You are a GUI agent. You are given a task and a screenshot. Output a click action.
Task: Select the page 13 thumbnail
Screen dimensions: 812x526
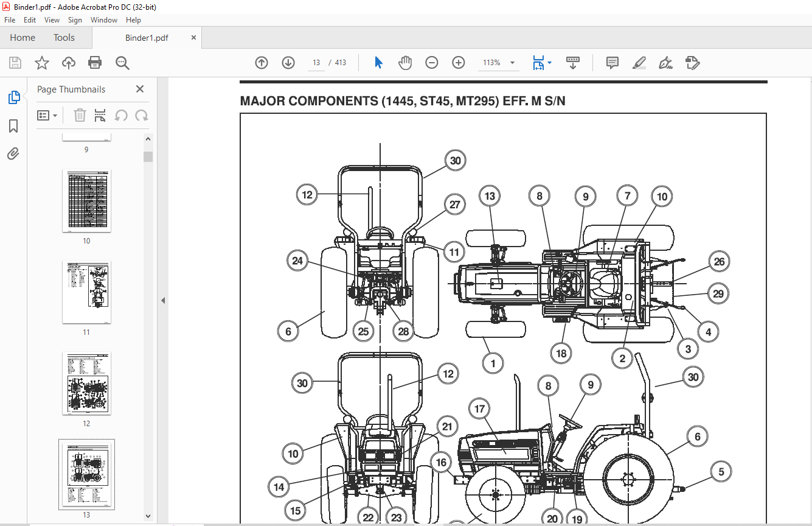point(86,475)
